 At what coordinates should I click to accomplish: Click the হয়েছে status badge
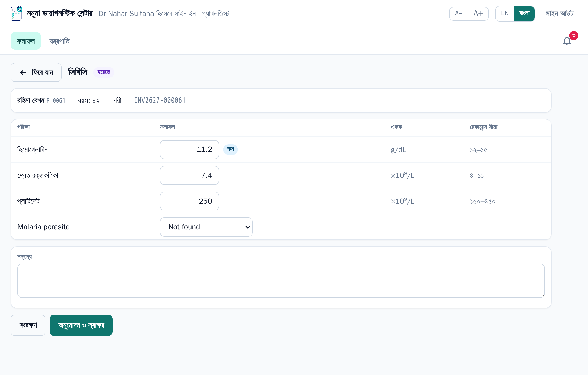[x=104, y=72]
